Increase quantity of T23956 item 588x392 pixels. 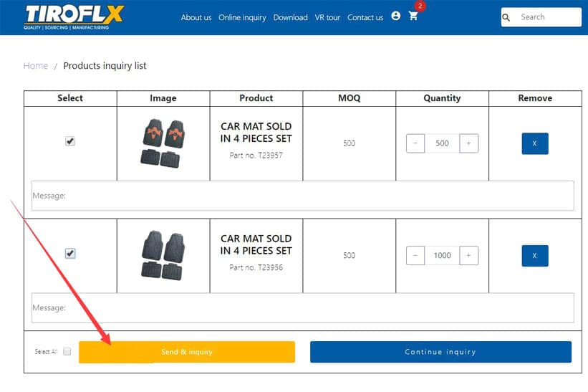click(x=468, y=255)
